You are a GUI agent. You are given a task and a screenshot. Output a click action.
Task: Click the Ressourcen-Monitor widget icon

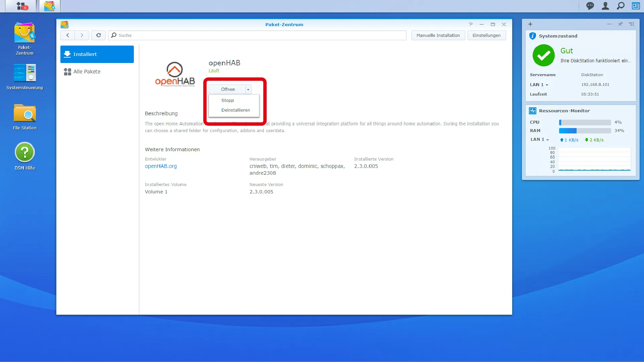(x=532, y=111)
